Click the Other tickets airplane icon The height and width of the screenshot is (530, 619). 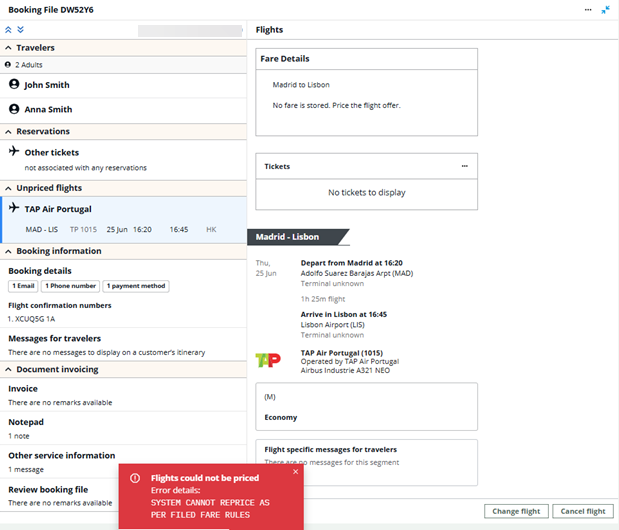click(14, 152)
